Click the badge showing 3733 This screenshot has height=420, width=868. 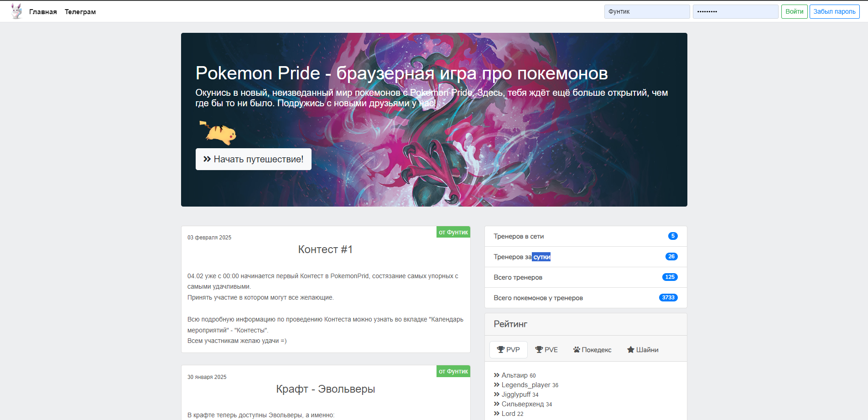click(668, 297)
